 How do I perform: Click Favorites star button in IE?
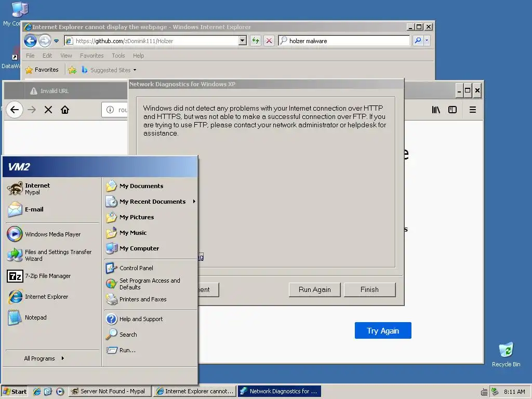(42, 70)
